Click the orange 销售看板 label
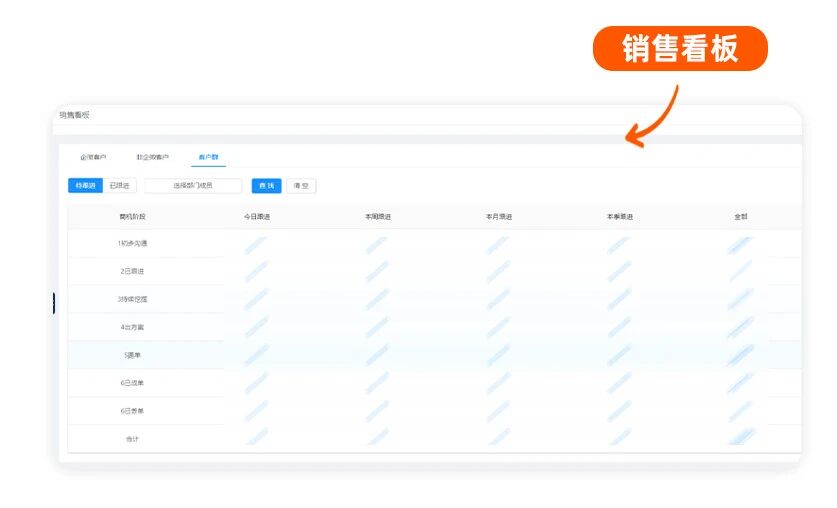The height and width of the screenshot is (508, 837). pyautogui.click(x=680, y=49)
